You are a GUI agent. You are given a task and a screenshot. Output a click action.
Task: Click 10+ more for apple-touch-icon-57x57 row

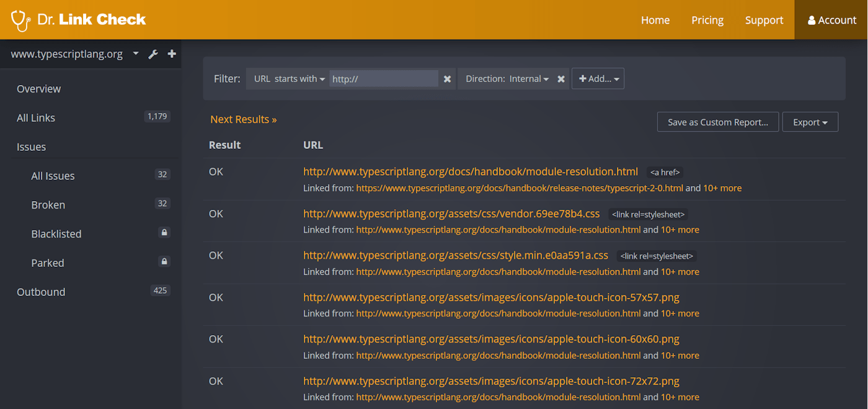point(680,313)
